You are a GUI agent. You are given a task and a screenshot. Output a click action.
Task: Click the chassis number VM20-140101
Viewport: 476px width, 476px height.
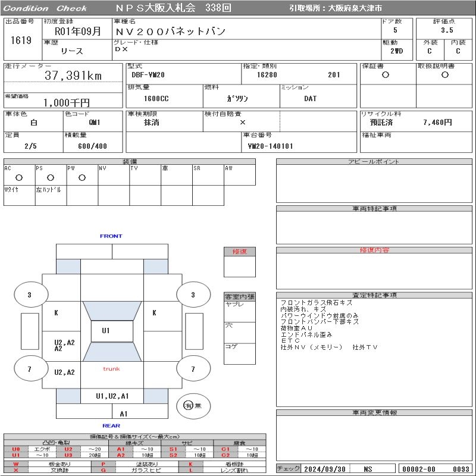pos(271,146)
